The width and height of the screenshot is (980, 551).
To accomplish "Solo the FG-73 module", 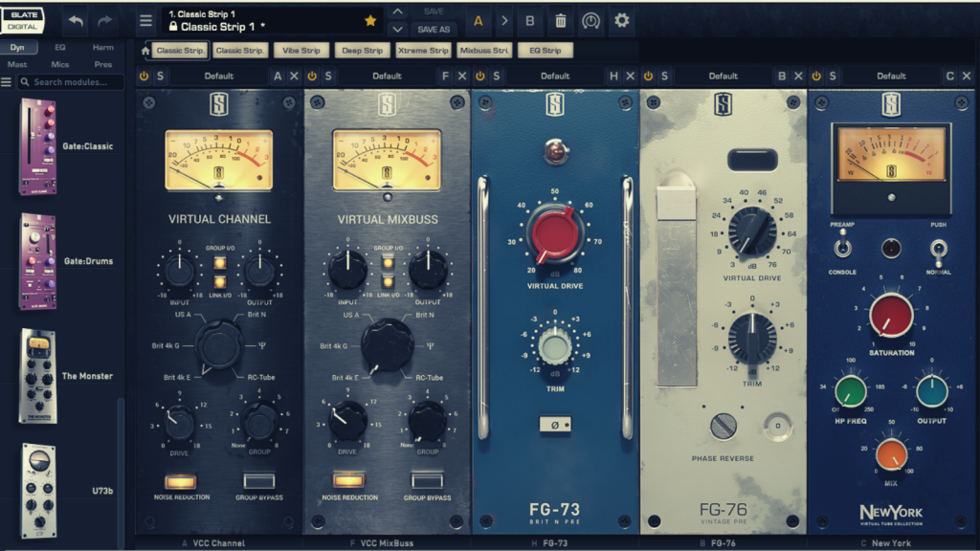I will point(497,76).
